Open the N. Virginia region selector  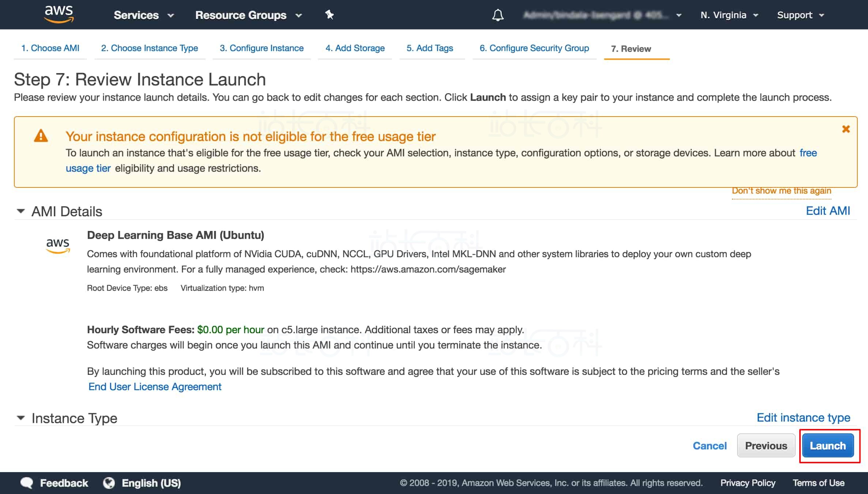pyautogui.click(x=729, y=15)
